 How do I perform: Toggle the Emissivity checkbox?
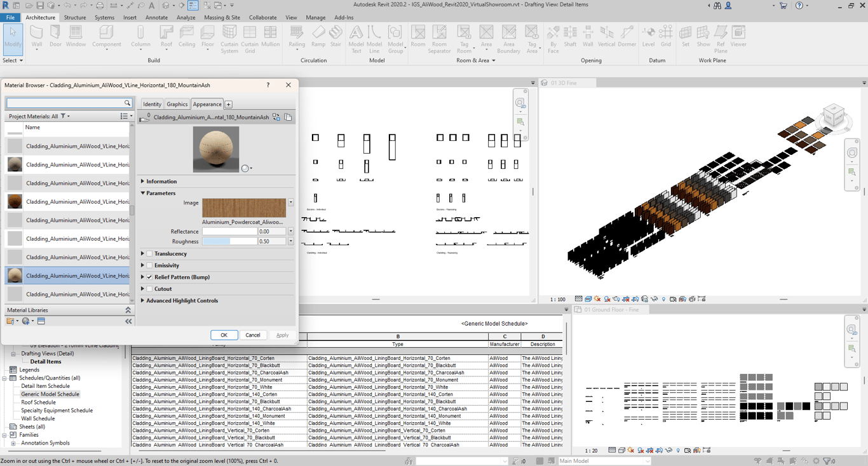coord(150,265)
